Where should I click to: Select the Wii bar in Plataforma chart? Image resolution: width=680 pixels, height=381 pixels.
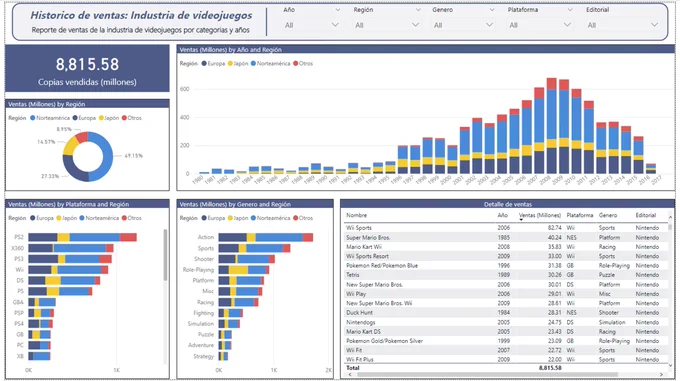click(68, 270)
